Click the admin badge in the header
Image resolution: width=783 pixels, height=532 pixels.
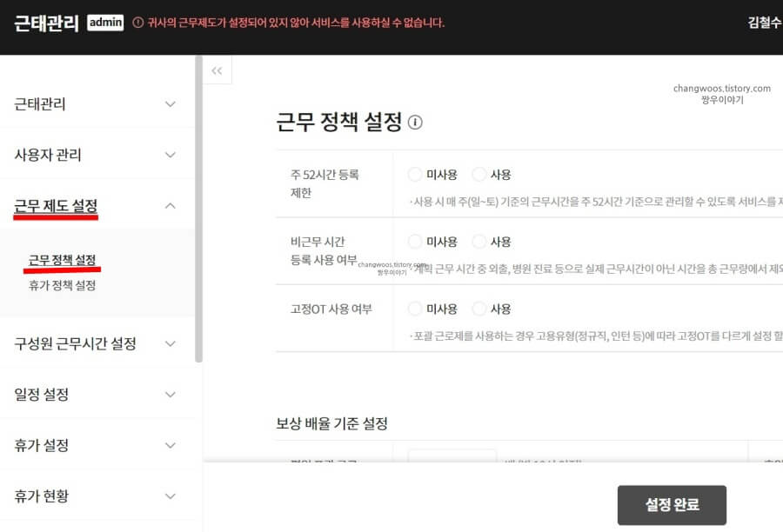click(105, 23)
